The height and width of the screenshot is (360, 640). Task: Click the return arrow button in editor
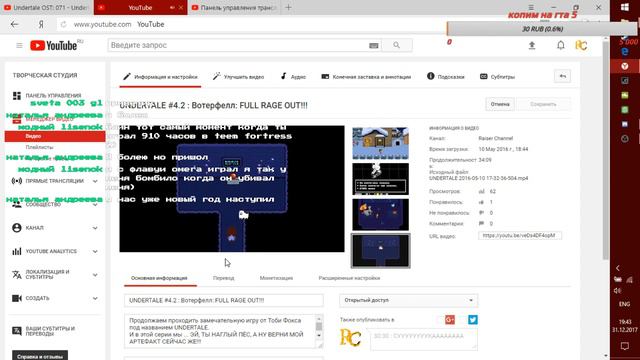coord(562,76)
